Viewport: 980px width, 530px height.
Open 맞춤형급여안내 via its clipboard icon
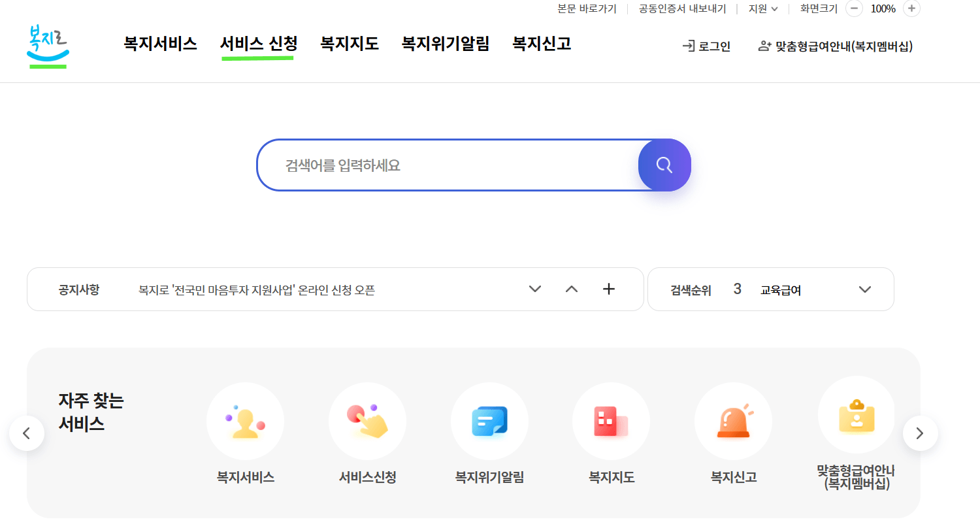click(x=856, y=414)
